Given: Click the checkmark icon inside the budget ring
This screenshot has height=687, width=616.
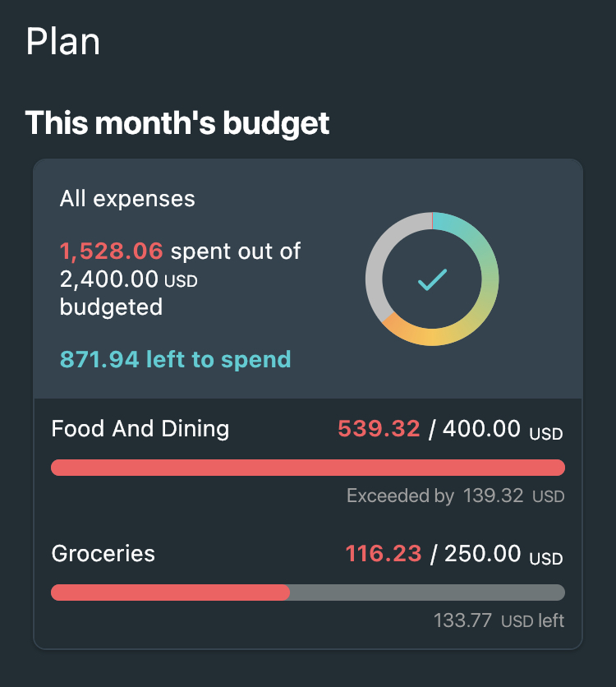Looking at the screenshot, I should pos(432,279).
